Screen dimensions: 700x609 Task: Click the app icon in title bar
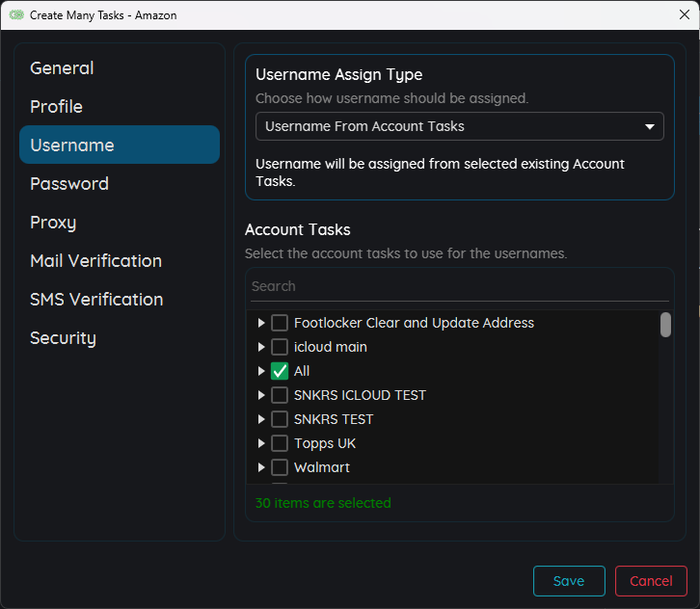(15, 15)
